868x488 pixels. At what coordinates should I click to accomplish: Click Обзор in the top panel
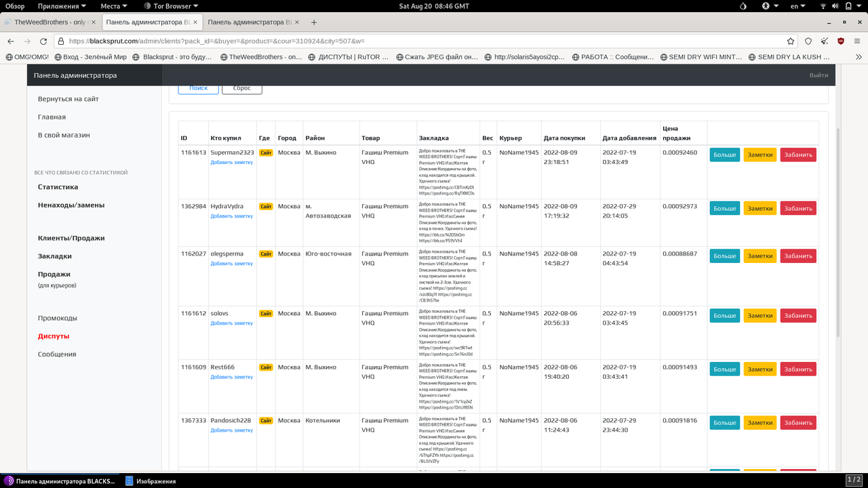pos(15,6)
